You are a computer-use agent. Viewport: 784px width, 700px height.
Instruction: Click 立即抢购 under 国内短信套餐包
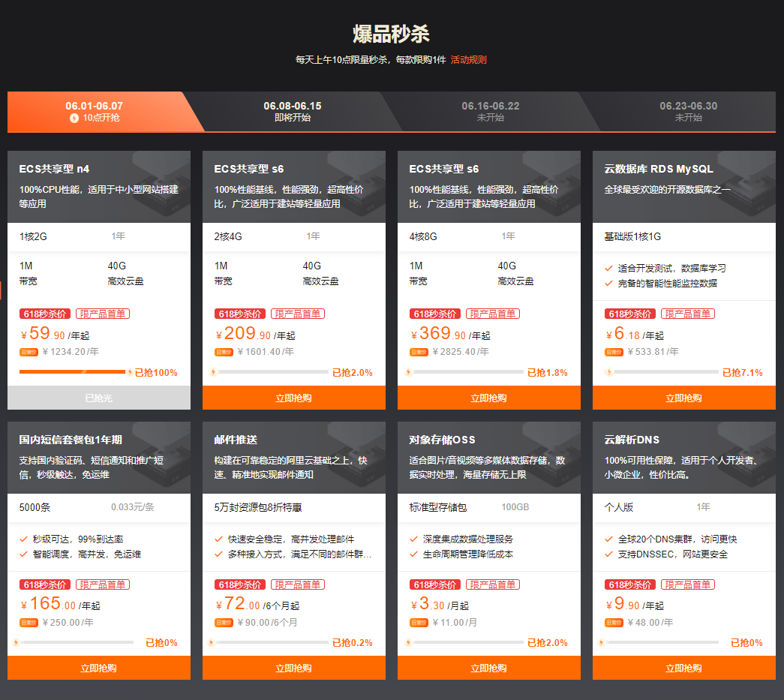99,668
